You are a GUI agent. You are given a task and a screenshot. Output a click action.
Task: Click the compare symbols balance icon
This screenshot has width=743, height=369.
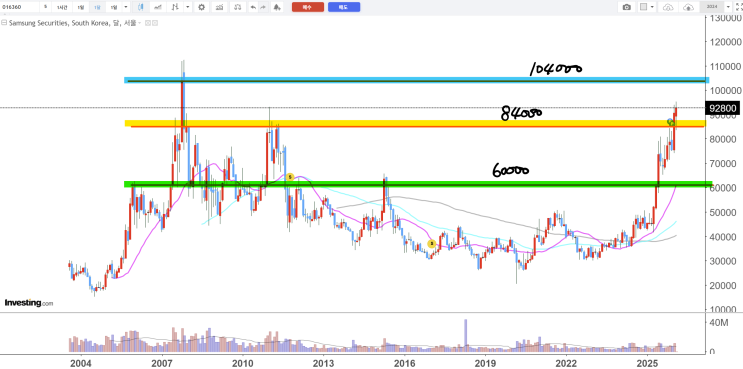pyautogui.click(x=238, y=7)
